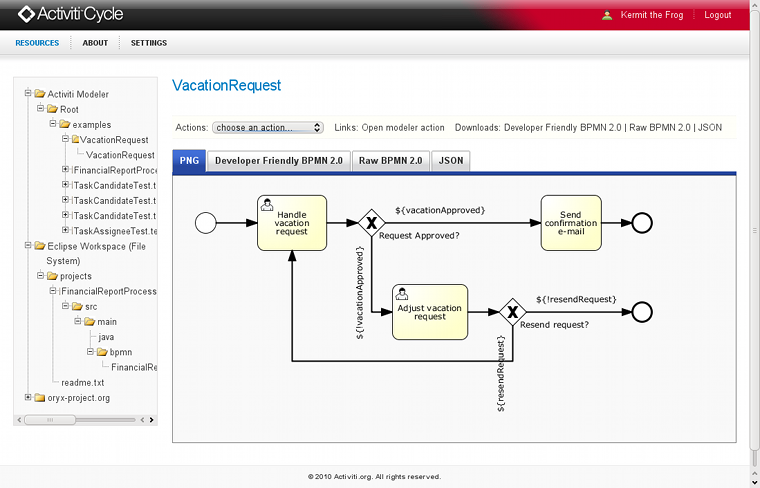Expand the oryx-project.org tree node
This screenshot has width=760, height=488.
pos(28,397)
